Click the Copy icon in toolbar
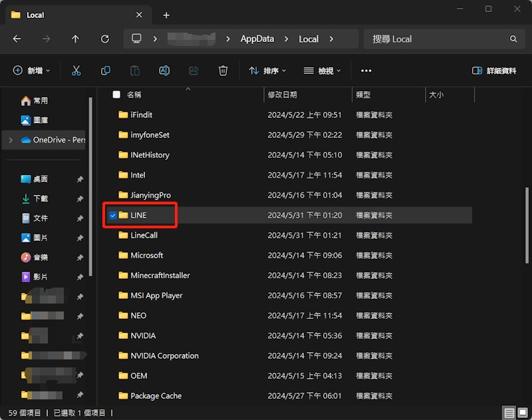Screen dimensions: 532x420 [x=106, y=71]
